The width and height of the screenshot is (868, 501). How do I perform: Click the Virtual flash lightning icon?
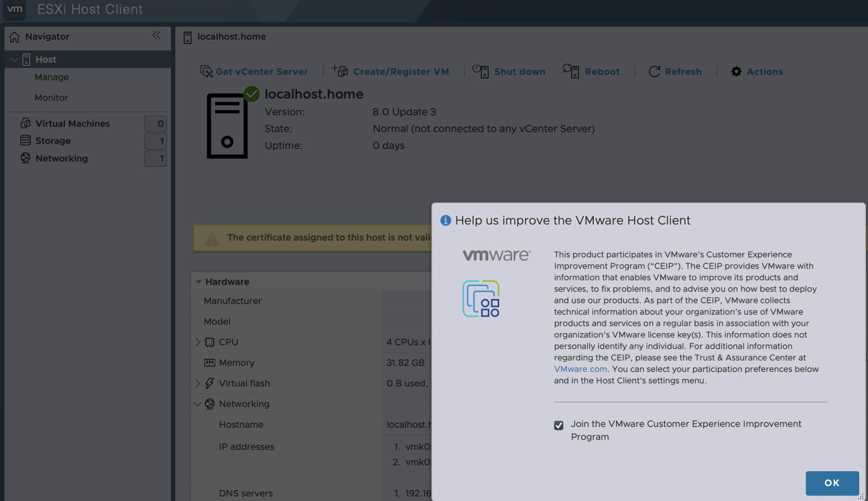209,383
